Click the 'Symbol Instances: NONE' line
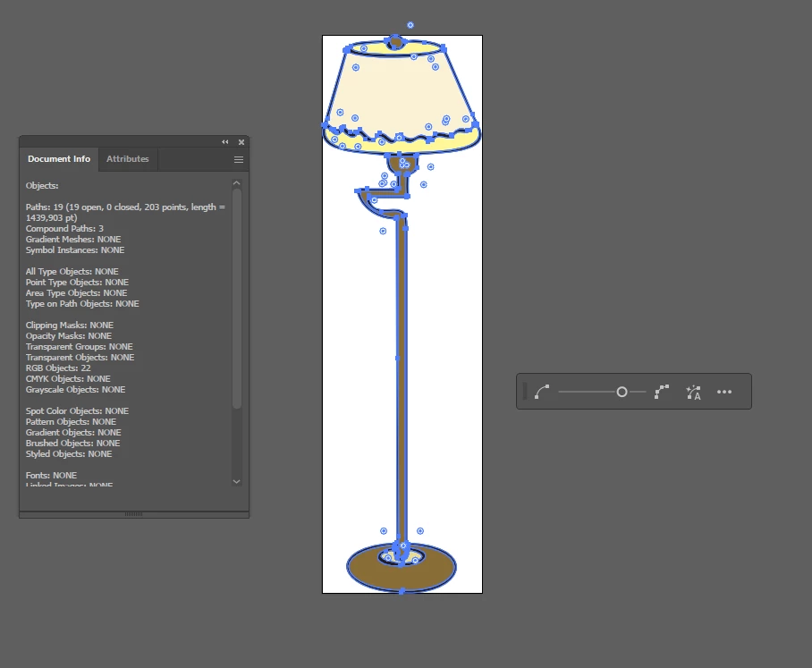Image resolution: width=812 pixels, height=668 pixels. [x=75, y=250]
